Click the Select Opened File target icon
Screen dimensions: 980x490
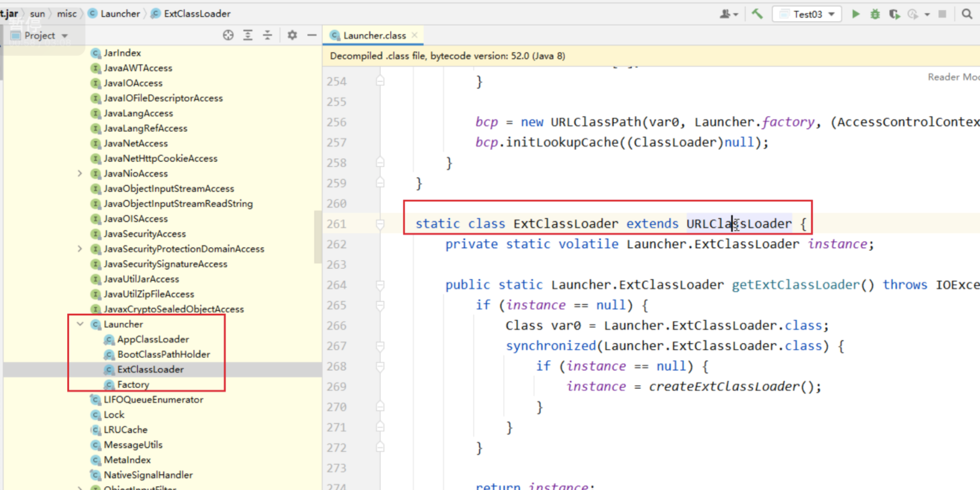click(x=228, y=36)
